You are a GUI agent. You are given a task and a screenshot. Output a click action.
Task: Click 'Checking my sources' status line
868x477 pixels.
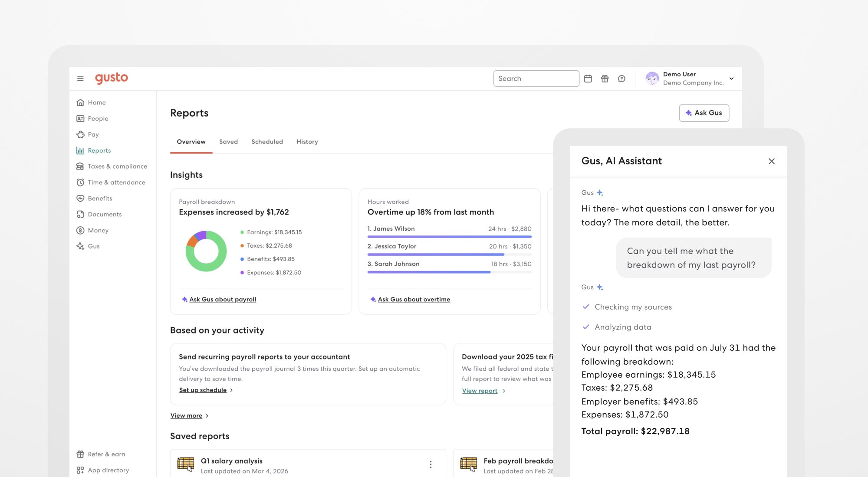633,307
